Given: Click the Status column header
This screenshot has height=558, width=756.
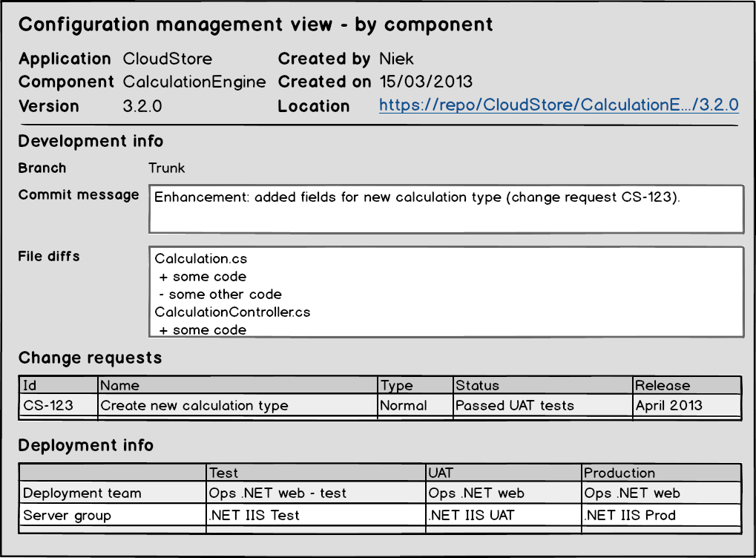Looking at the screenshot, I should [542, 385].
